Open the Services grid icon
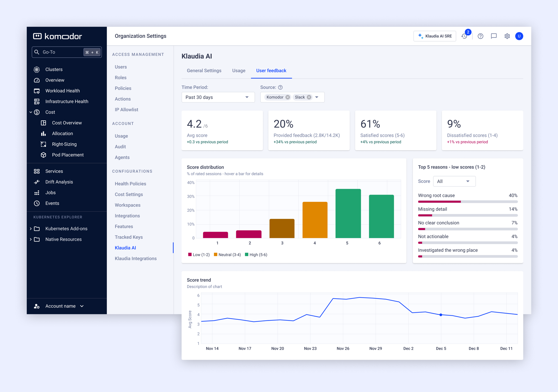 click(37, 171)
